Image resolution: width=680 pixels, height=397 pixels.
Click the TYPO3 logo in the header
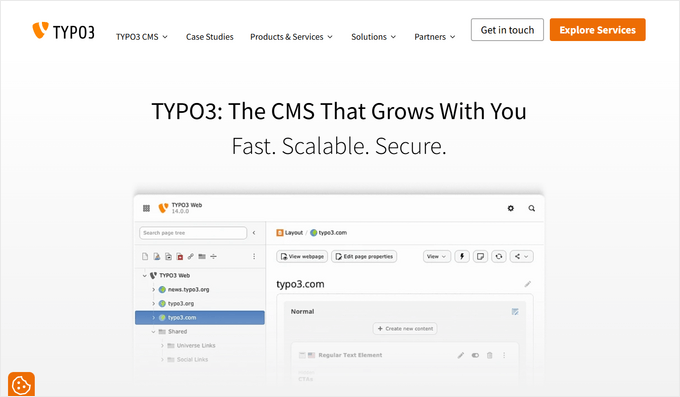(63, 31)
